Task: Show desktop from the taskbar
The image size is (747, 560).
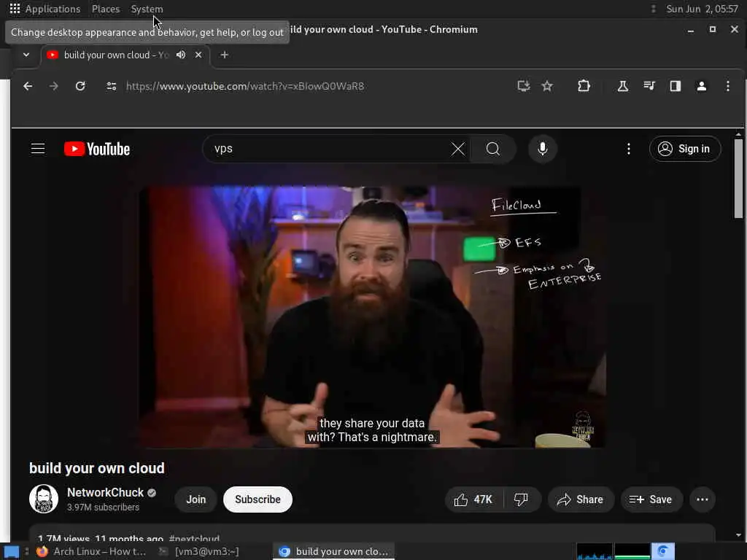Action: (x=11, y=552)
